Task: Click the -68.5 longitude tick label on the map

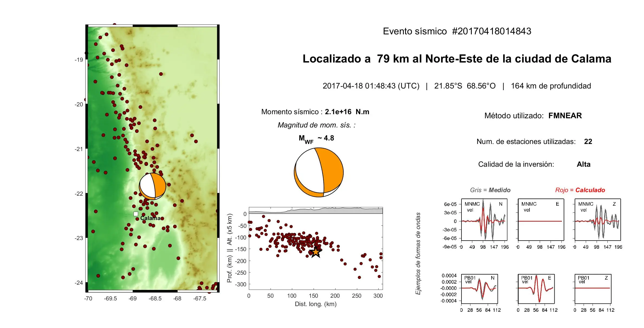Action: (x=155, y=299)
